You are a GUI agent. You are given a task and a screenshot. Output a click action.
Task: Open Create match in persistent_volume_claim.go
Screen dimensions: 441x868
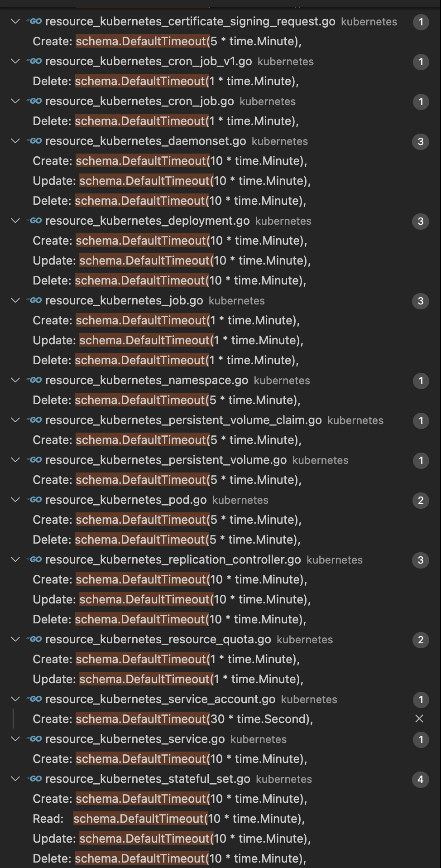(x=167, y=440)
